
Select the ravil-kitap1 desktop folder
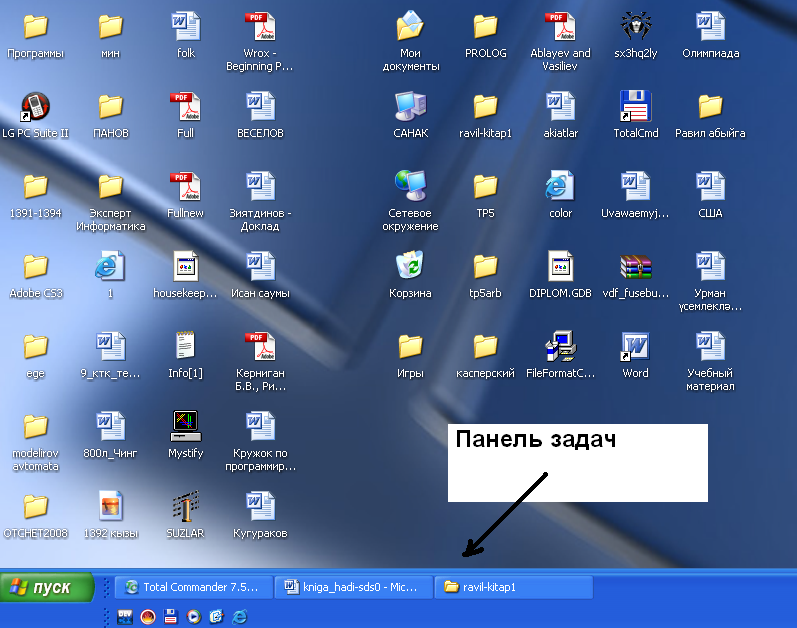[x=485, y=106]
